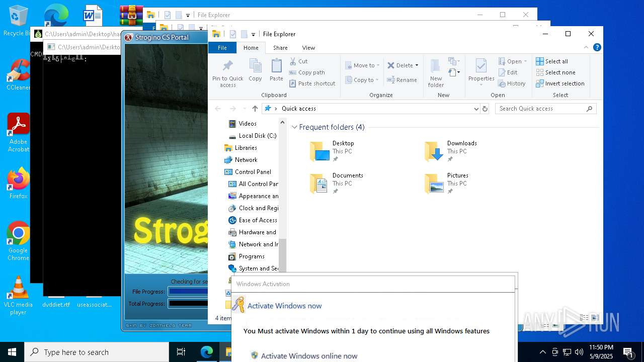Select Local Disk (C:) in navigation pane
The height and width of the screenshot is (362, 644).
coord(258,136)
